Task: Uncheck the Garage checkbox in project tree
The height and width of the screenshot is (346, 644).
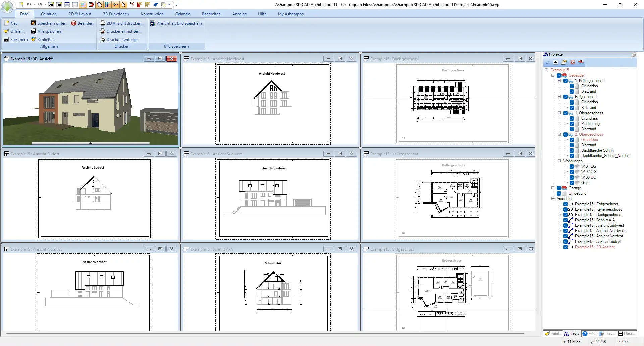Action: click(559, 188)
